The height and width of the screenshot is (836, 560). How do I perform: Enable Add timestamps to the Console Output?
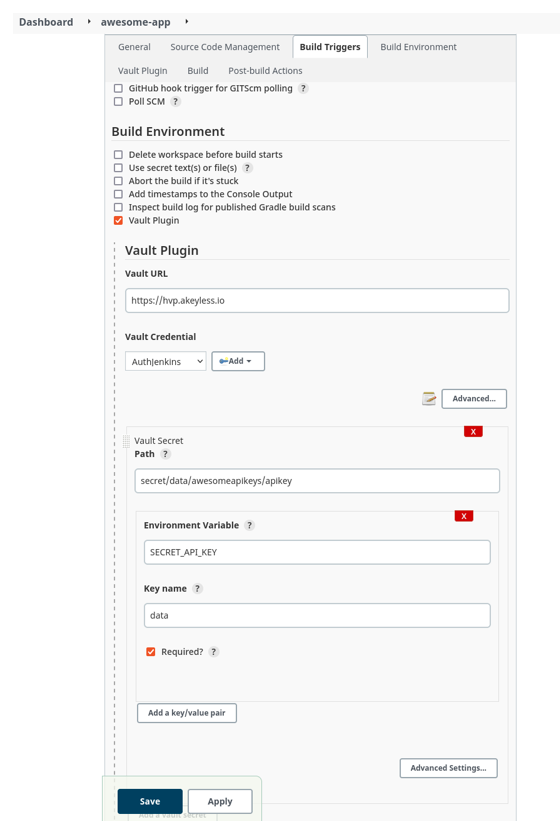(118, 194)
